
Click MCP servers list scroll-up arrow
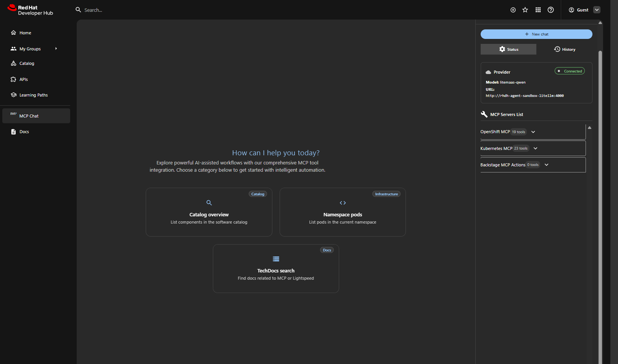pyautogui.click(x=589, y=128)
